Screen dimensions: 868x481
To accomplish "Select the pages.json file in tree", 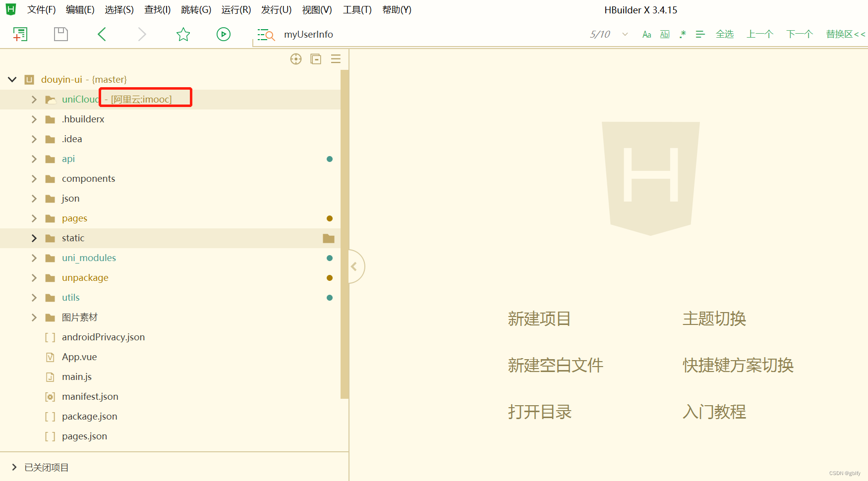I will click(x=84, y=436).
